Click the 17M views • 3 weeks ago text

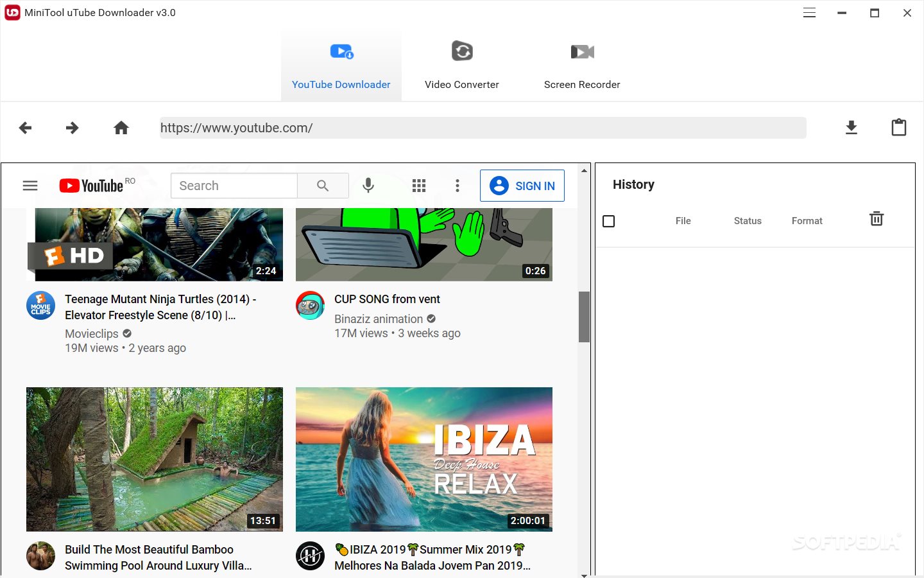coord(397,333)
